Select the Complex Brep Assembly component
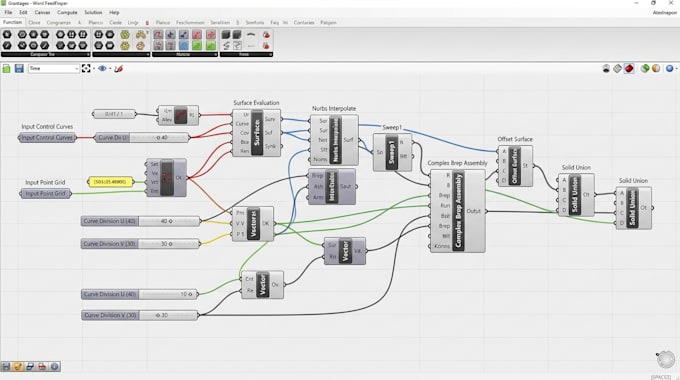 point(458,211)
